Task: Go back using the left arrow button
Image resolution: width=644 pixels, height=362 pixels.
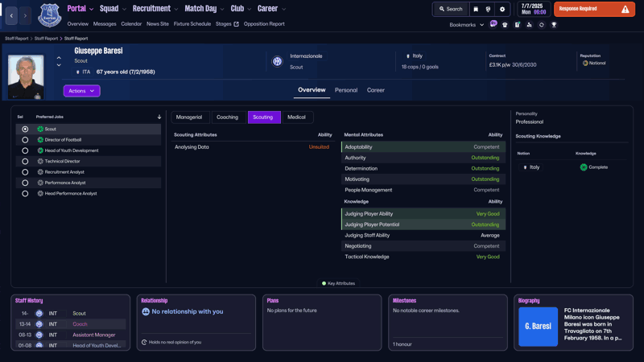Action: coord(11,15)
